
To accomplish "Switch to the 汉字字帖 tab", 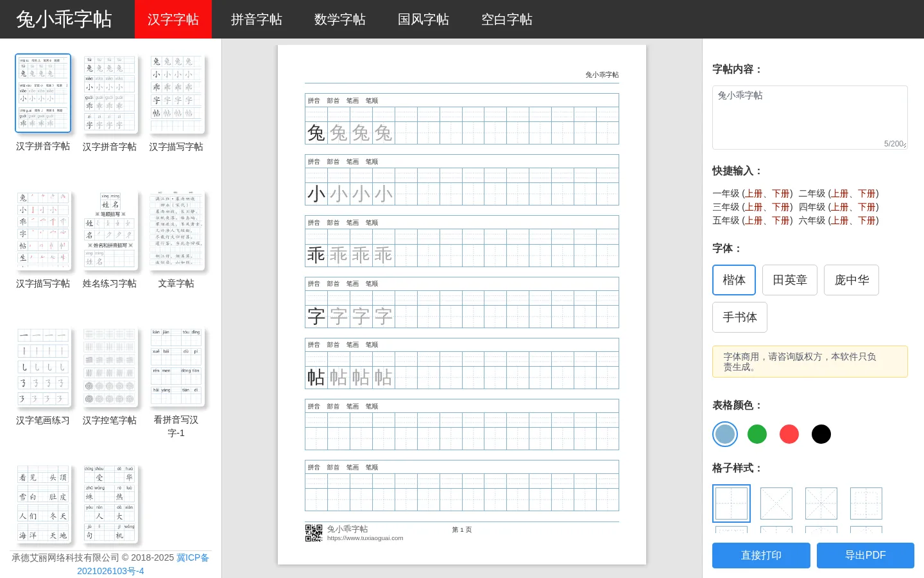I will (x=173, y=19).
